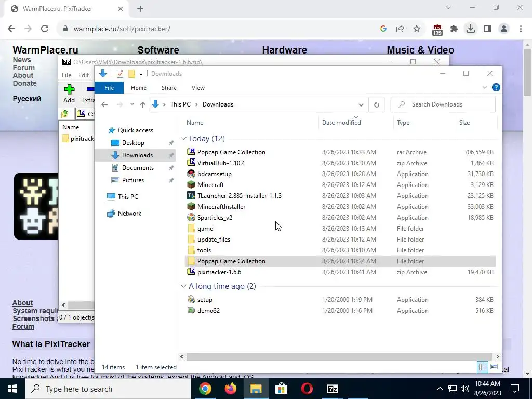Viewport: 532px width, 399px height.
Task: Select the bdcamsetup application icon
Action: (x=191, y=174)
